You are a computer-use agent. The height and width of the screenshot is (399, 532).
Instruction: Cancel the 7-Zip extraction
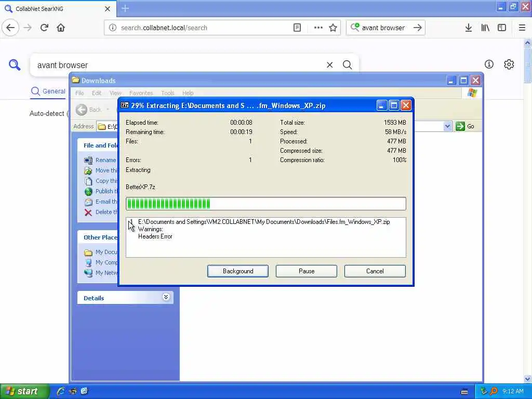point(375,271)
